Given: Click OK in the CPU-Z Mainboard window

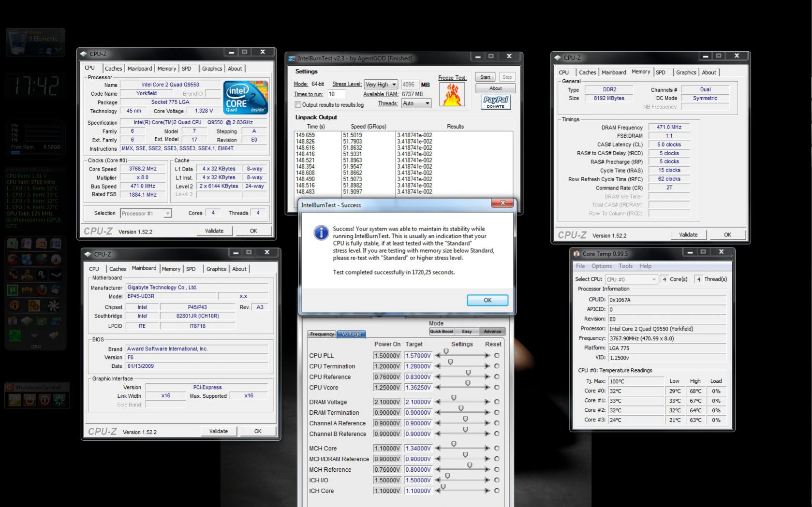Looking at the screenshot, I should point(258,431).
